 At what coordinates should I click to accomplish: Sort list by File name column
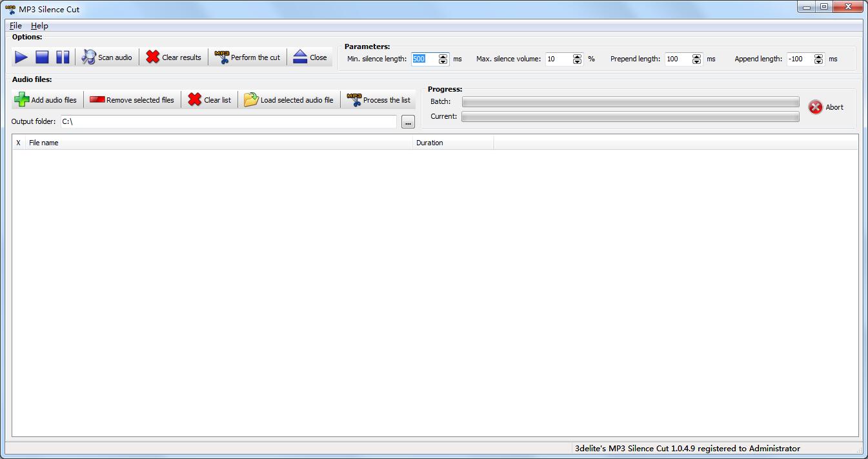point(219,143)
